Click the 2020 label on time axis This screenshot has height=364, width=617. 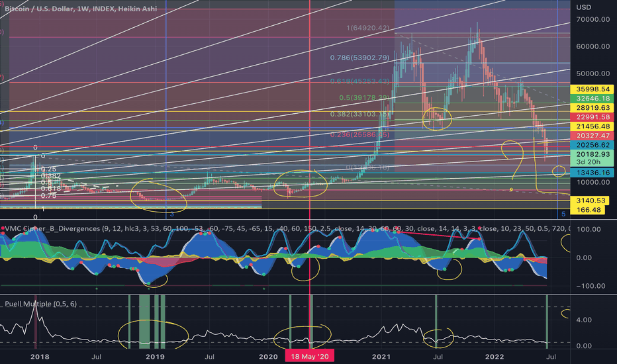(268, 357)
